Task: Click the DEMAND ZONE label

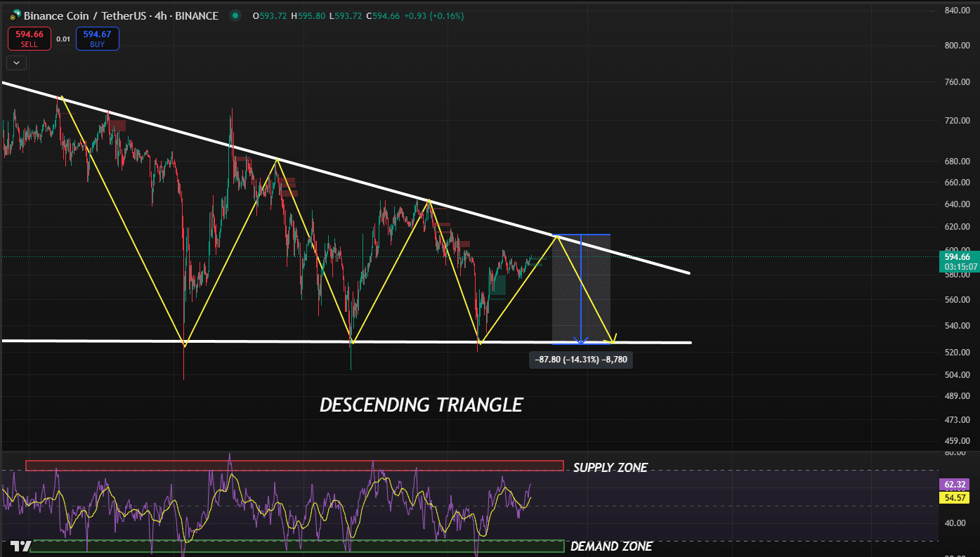Action: point(611,546)
